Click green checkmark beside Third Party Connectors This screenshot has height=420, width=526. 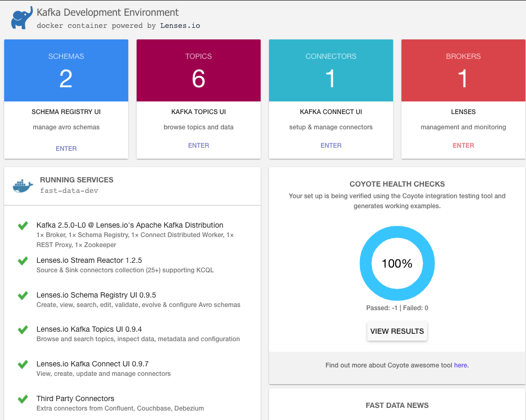click(x=23, y=399)
